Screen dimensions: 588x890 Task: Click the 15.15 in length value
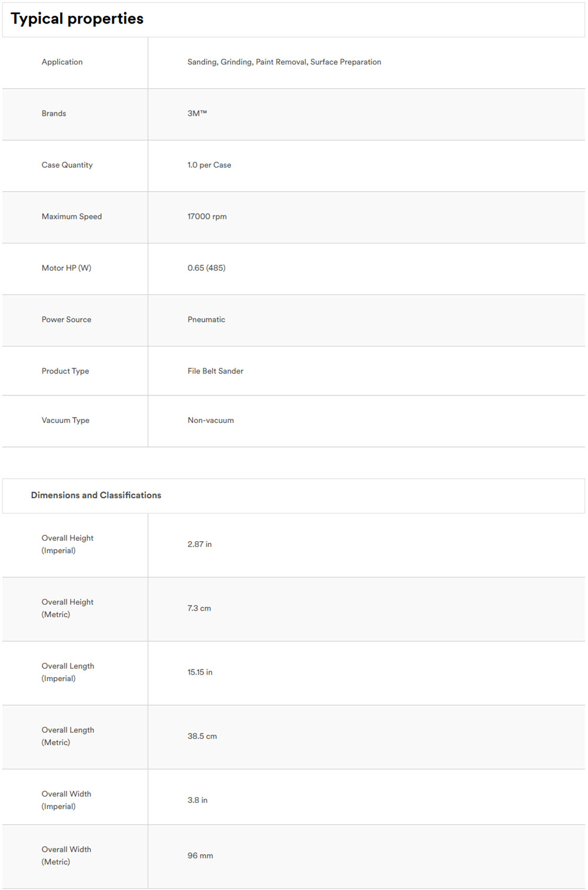pos(200,672)
